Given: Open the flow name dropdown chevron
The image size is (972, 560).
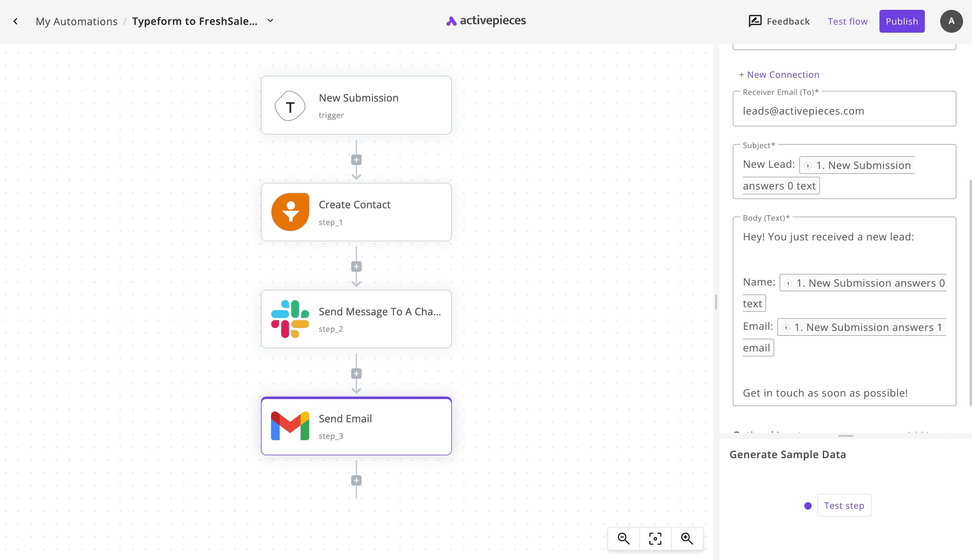Looking at the screenshot, I should [x=270, y=21].
